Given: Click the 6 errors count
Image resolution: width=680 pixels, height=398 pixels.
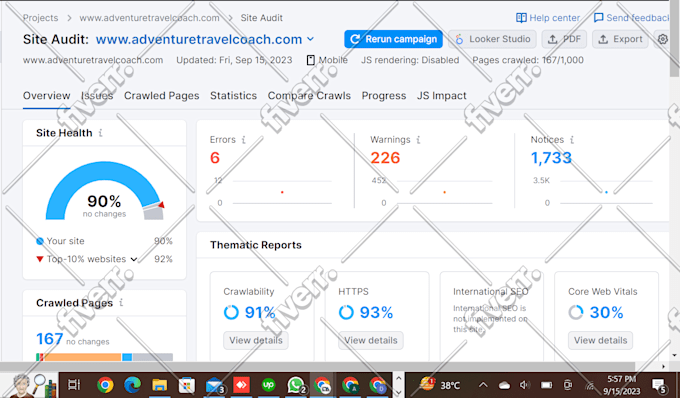Looking at the screenshot, I should click(x=215, y=158).
